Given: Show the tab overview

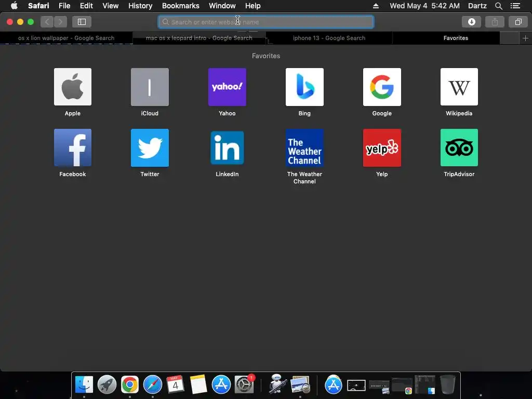Looking at the screenshot, I should [x=518, y=22].
